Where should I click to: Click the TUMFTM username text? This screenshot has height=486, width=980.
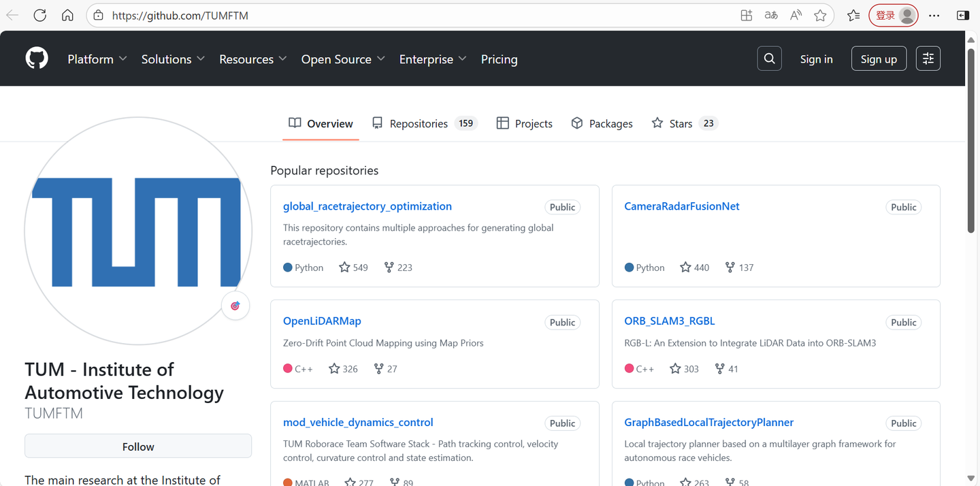(54, 413)
